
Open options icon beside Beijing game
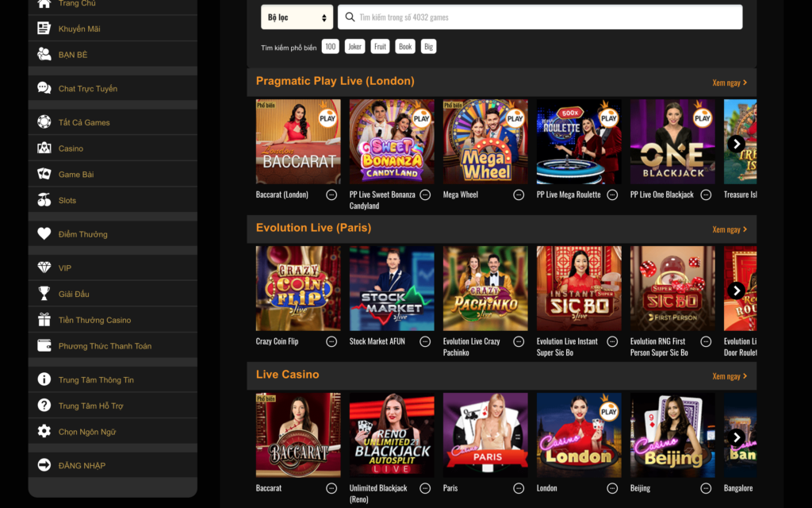(706, 488)
